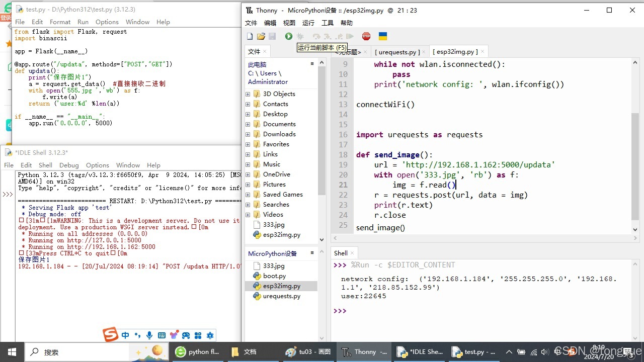This screenshot has width=644, height=362.
Task: Click the Sogou S logo on input bar
Action: (x=110, y=334)
